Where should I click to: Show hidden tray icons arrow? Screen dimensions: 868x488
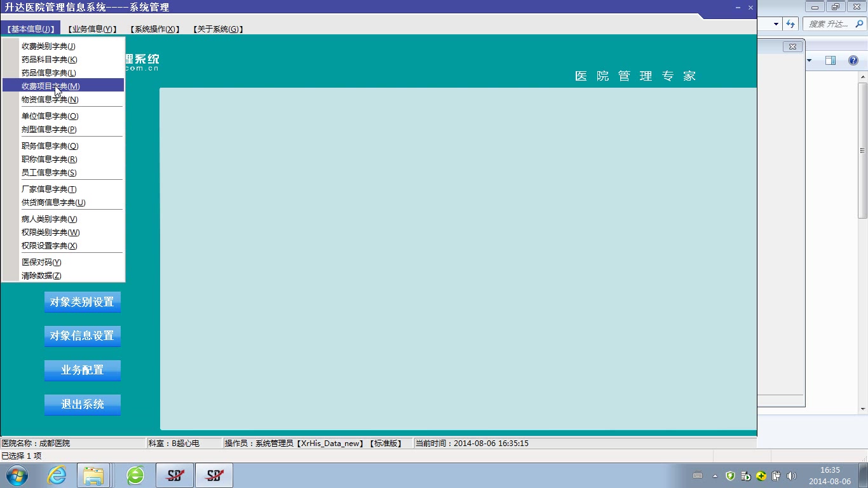715,476
